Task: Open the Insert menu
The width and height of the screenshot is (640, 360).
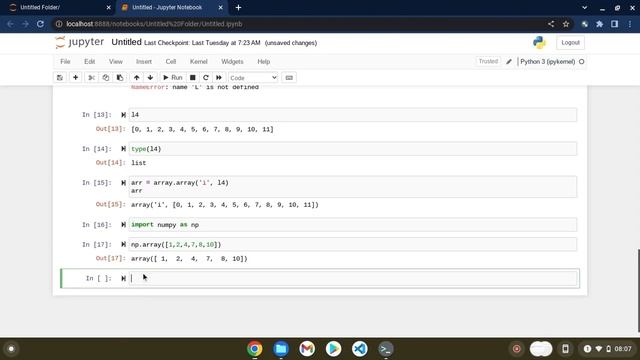Action: (144, 62)
